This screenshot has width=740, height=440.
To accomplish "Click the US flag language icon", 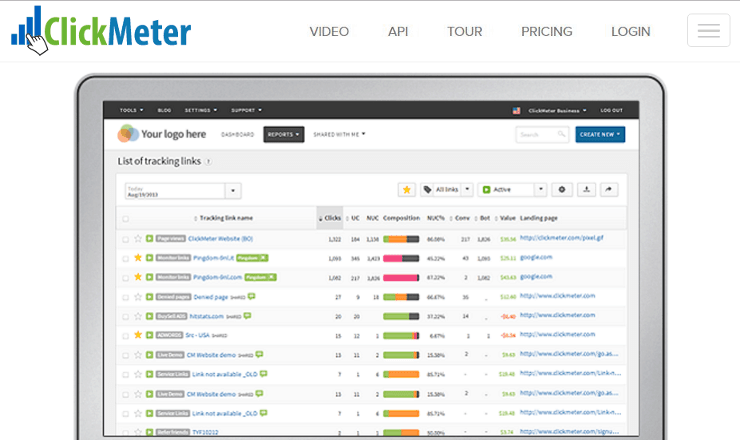I will pos(516,110).
